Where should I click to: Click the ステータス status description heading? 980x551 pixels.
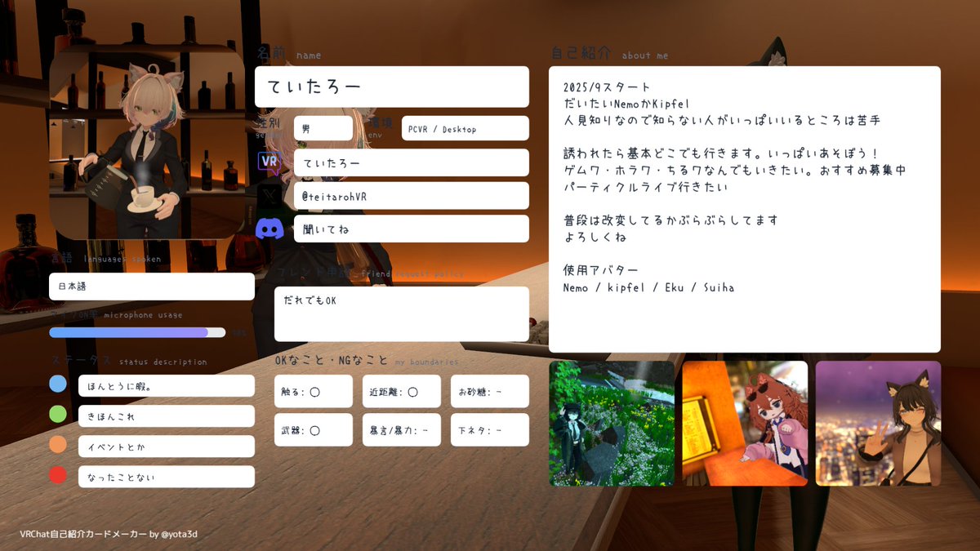[129, 361]
